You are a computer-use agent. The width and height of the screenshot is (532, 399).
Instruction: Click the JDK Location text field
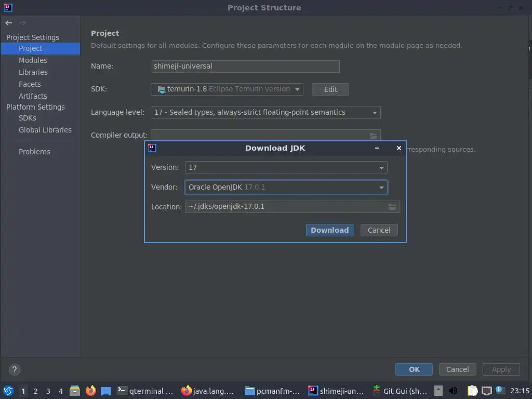coord(285,207)
